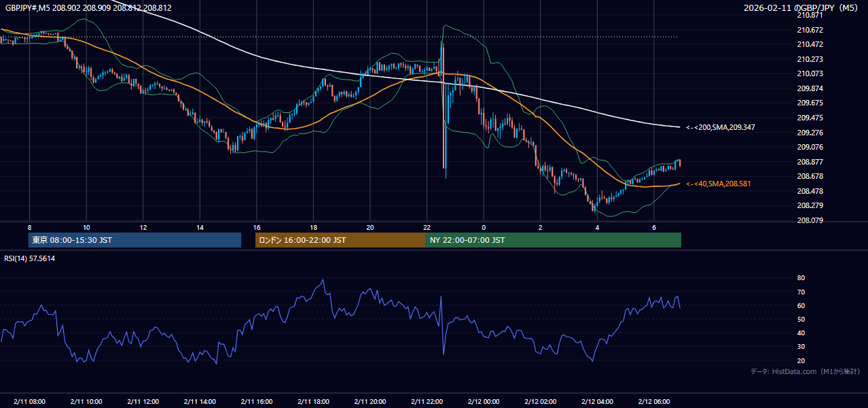The width and height of the screenshot is (868, 408).
Task: Click price axis value 208.877
Action: [x=810, y=162]
